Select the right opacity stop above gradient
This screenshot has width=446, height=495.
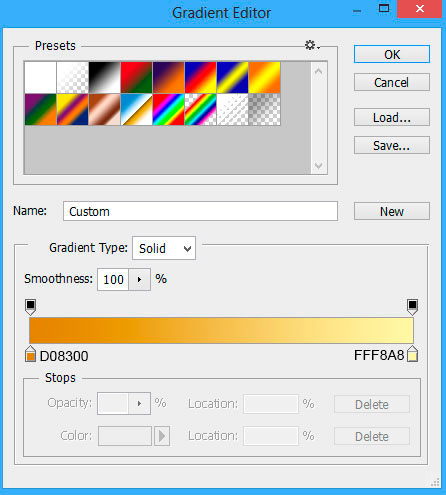pyautogui.click(x=412, y=307)
